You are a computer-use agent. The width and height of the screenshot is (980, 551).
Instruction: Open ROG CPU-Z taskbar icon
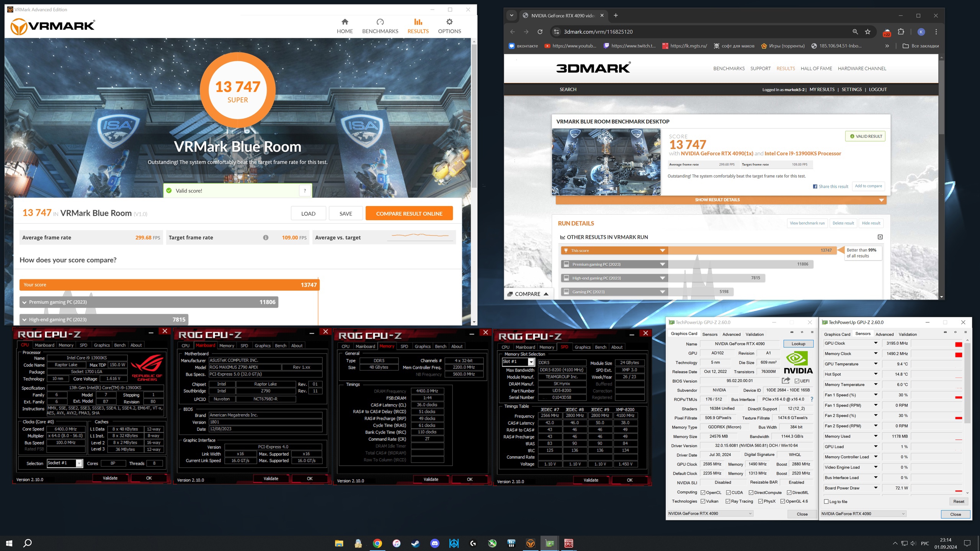pyautogui.click(x=568, y=543)
